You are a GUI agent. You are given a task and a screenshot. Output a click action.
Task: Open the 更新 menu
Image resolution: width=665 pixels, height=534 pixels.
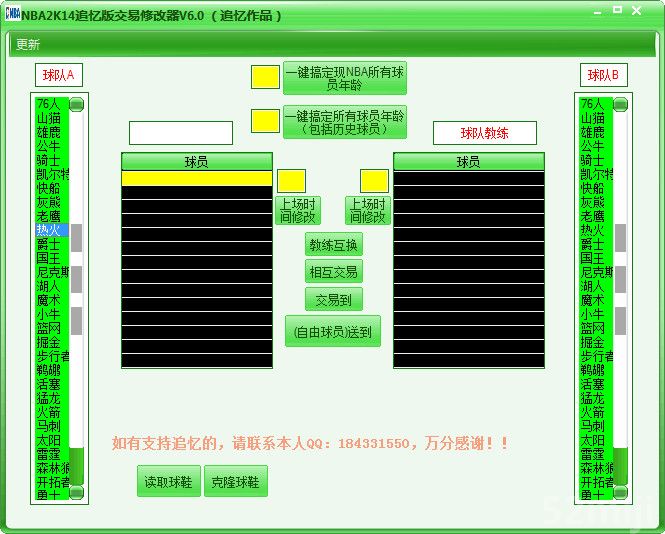28,44
